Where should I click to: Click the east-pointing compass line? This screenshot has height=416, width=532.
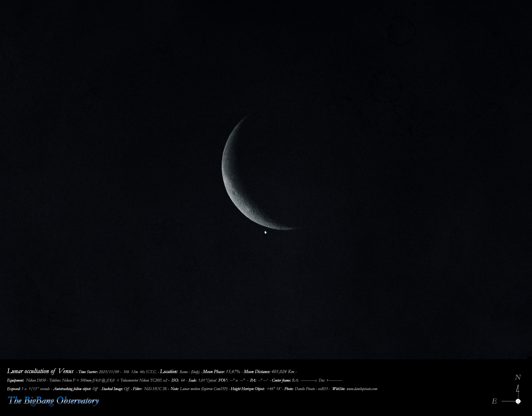(x=508, y=401)
